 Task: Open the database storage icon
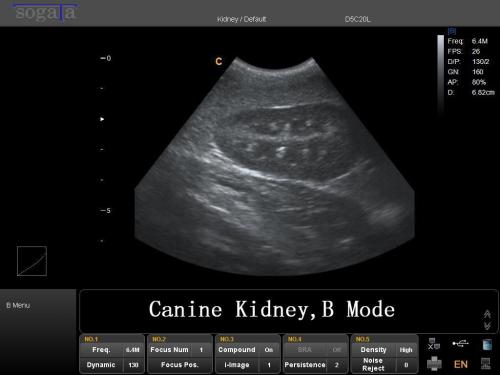487,344
